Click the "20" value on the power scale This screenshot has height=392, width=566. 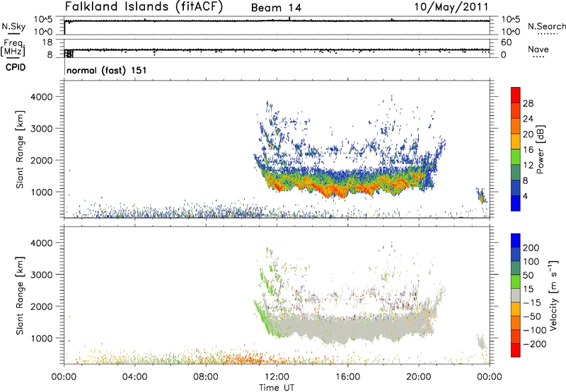(528, 134)
